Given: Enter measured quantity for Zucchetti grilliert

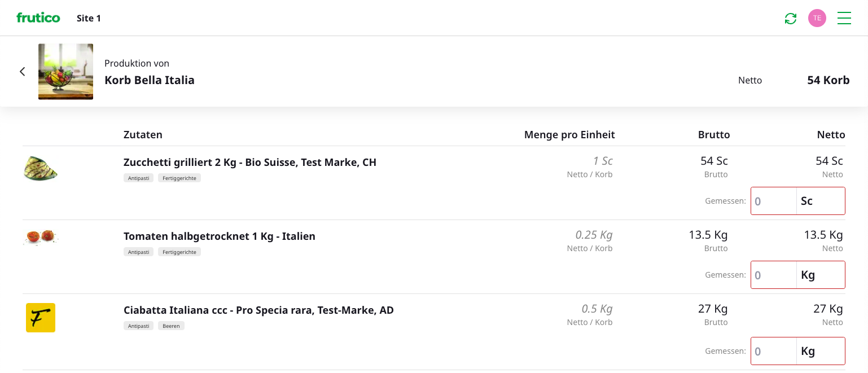Looking at the screenshot, I should [x=773, y=201].
